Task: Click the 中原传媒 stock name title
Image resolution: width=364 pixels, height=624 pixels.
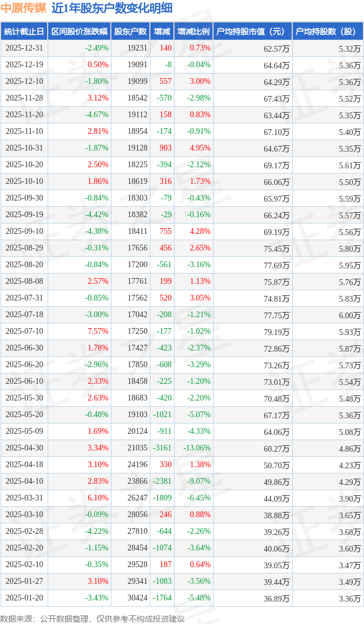Action: click(x=24, y=9)
